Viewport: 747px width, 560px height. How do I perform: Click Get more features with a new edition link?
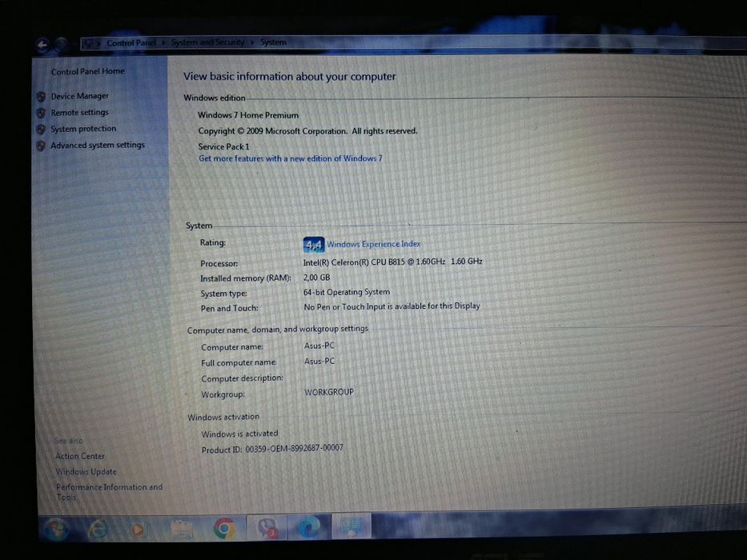coord(290,158)
